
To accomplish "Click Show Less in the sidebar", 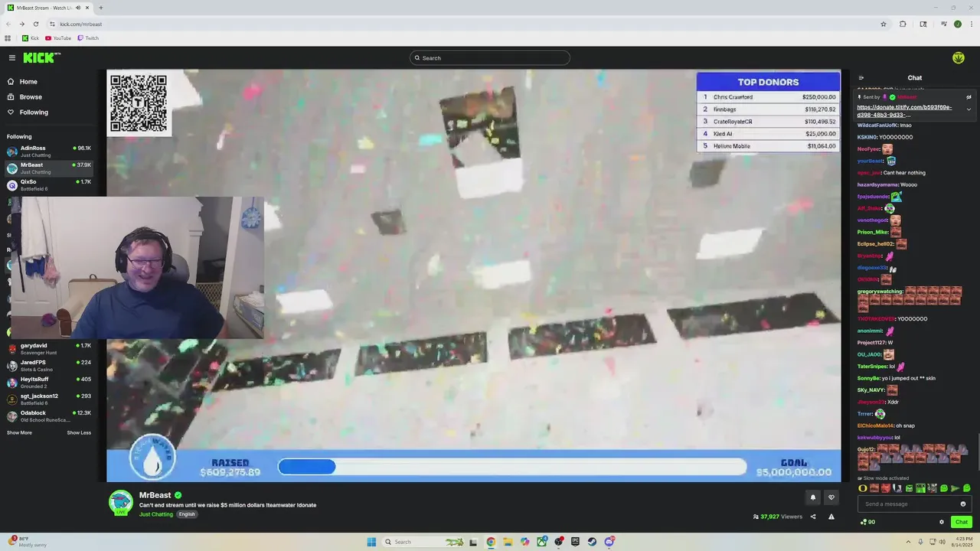I will [79, 433].
